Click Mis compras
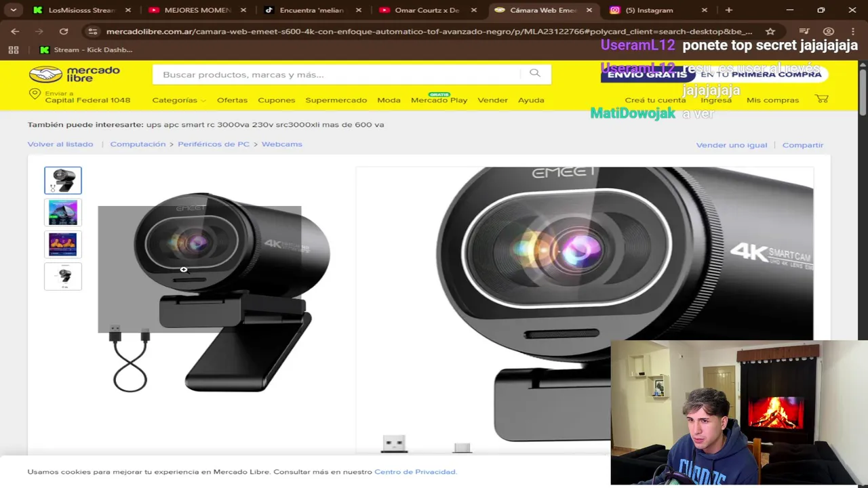Image resolution: width=868 pixels, height=488 pixels. click(x=772, y=100)
